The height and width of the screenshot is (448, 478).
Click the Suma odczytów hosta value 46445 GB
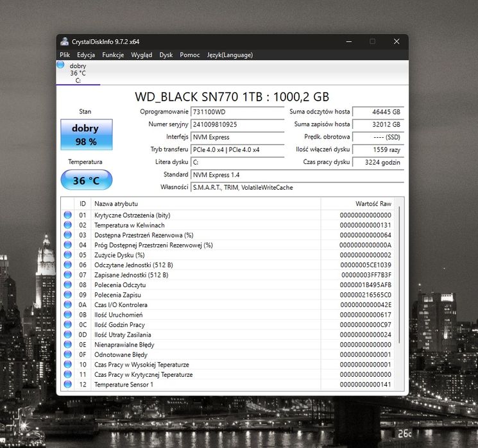[379, 112]
